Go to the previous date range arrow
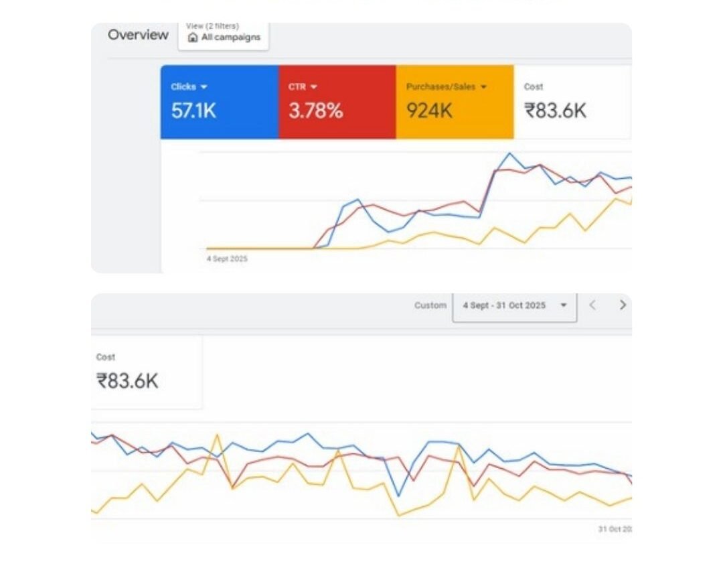This screenshot has height=588, width=723. 592,305
